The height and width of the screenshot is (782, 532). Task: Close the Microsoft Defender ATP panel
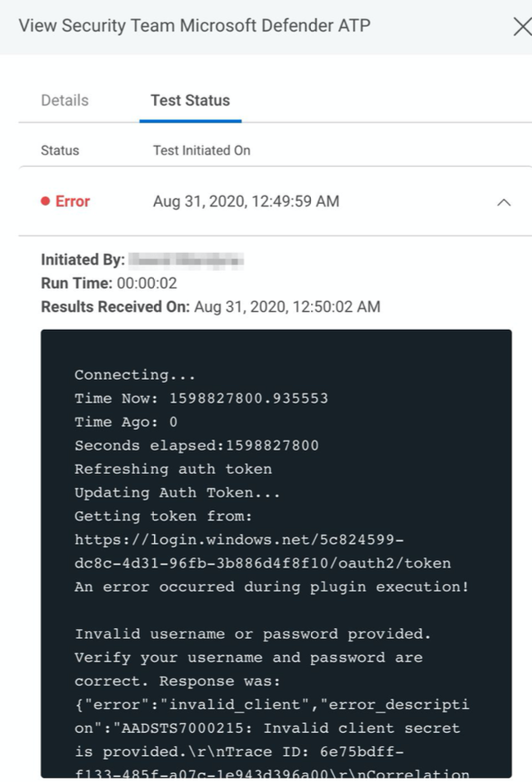click(522, 26)
